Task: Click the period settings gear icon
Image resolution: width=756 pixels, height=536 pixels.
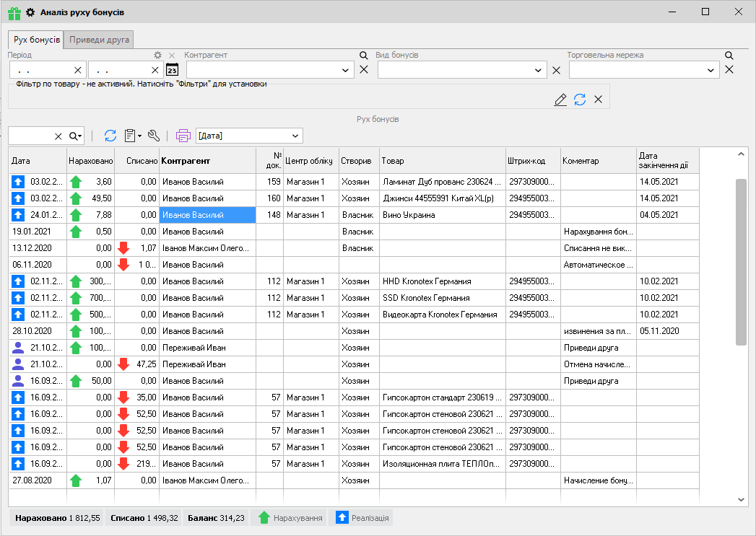Action: click(x=158, y=56)
